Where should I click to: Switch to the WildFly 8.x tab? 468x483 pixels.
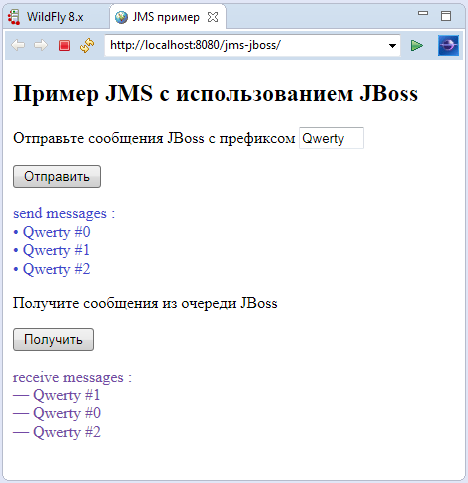(x=55, y=17)
